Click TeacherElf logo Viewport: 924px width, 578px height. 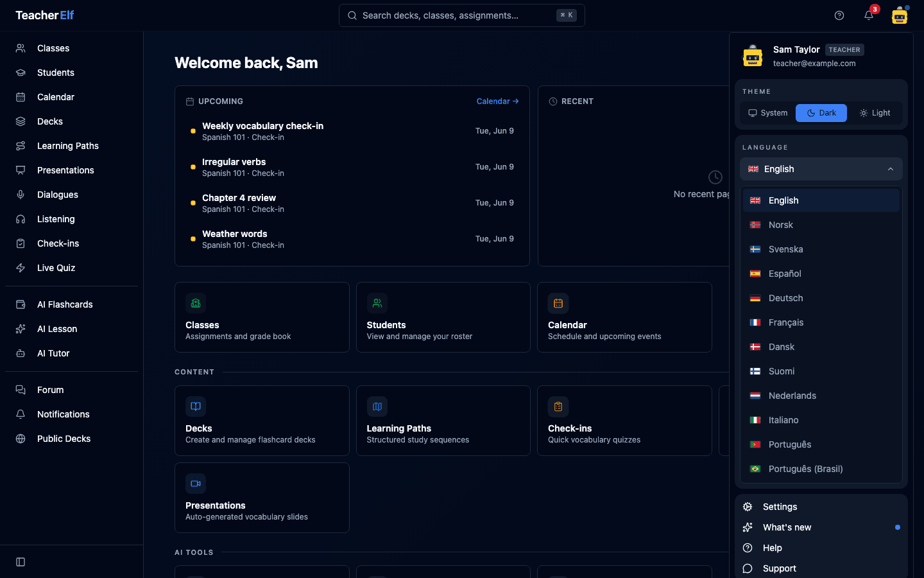tap(45, 15)
